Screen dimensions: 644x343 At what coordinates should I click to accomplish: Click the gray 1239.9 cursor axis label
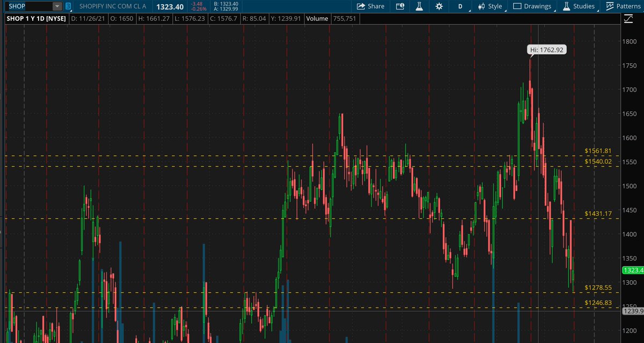633,311
